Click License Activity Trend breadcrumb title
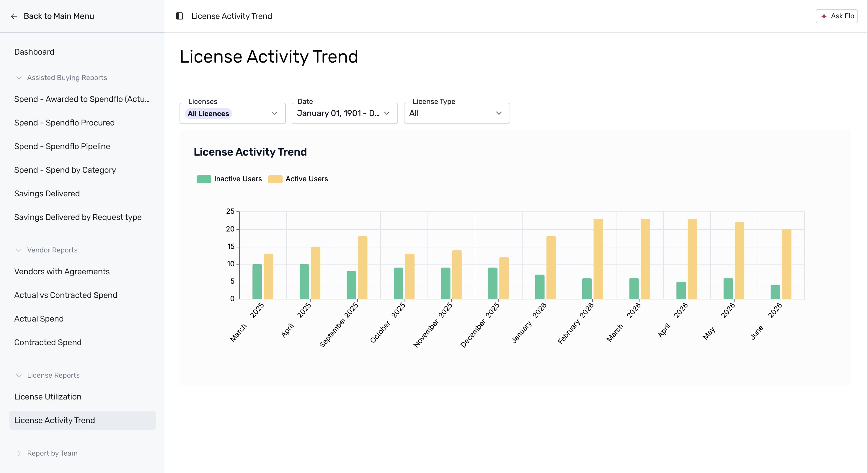The image size is (868, 473). (231, 16)
